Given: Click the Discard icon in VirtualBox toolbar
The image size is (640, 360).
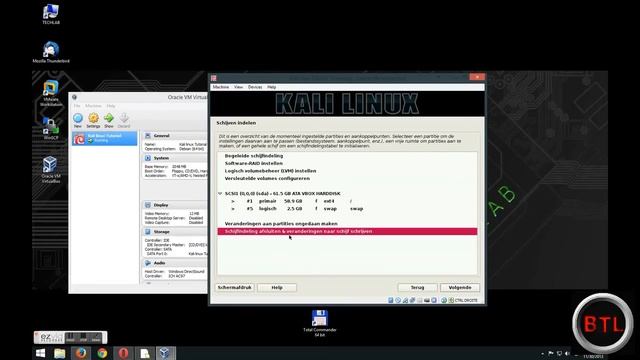Looking at the screenshot, I should click(124, 118).
